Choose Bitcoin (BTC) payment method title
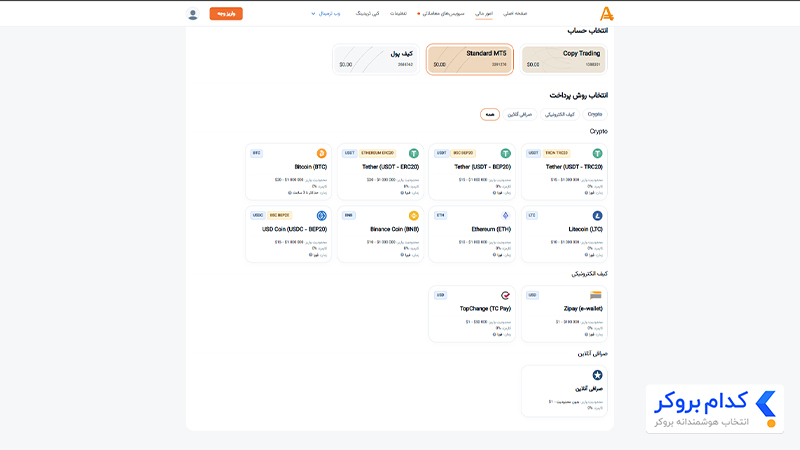The height and width of the screenshot is (450, 800). (310, 167)
